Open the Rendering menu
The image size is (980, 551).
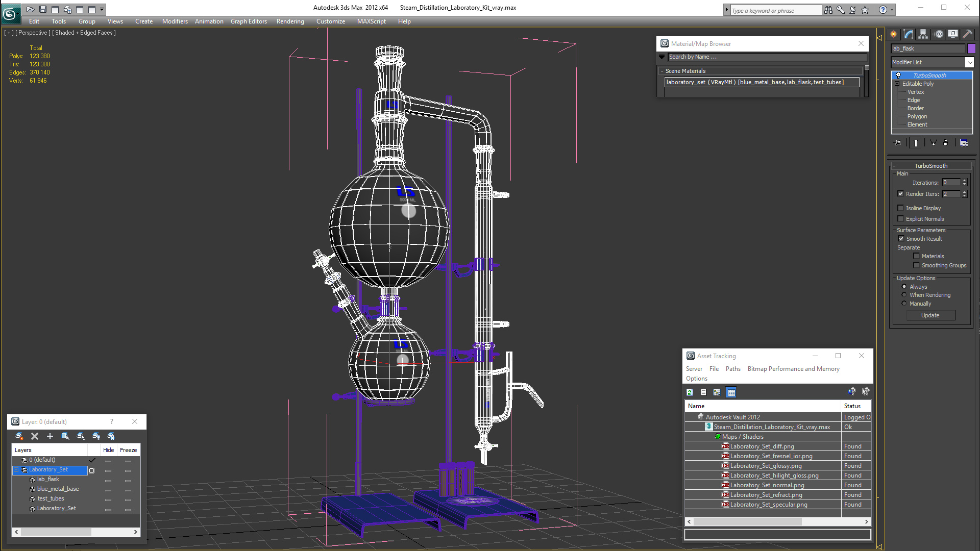tap(290, 21)
